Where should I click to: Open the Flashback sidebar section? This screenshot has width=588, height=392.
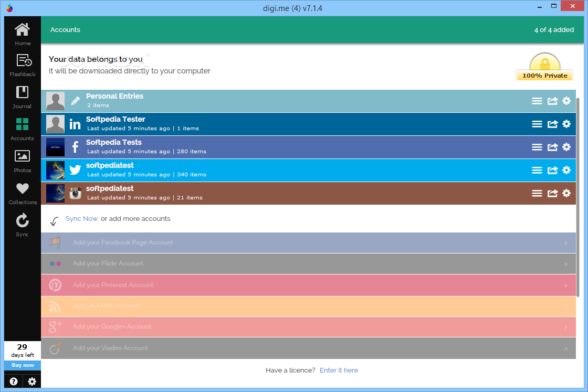coord(23,65)
